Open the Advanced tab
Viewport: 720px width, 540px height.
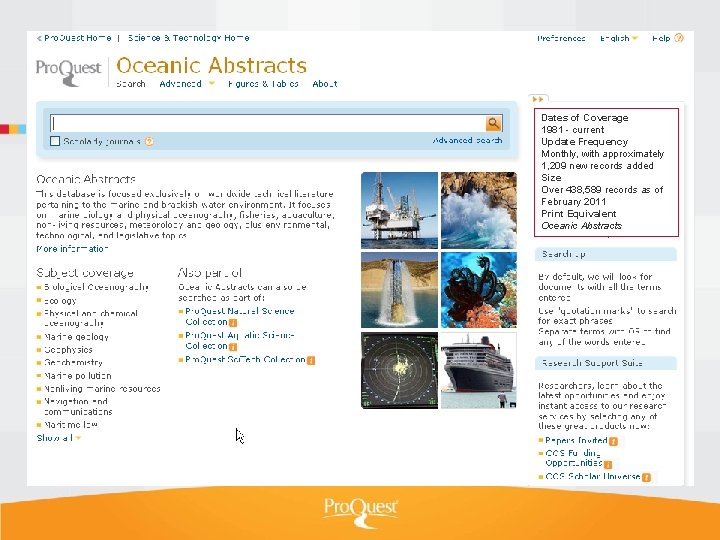click(x=180, y=84)
